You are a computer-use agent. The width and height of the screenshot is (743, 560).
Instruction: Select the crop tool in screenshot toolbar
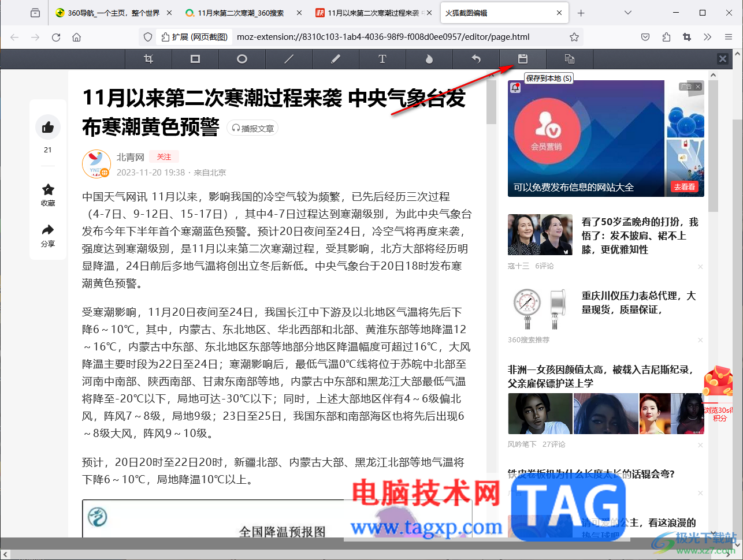148,59
